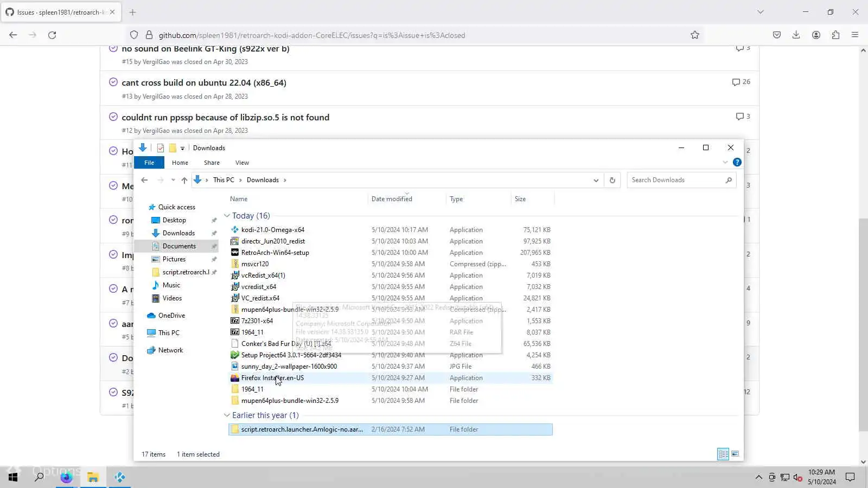Open Firefox account icon
Screen dimensions: 868x488
tap(816, 35)
